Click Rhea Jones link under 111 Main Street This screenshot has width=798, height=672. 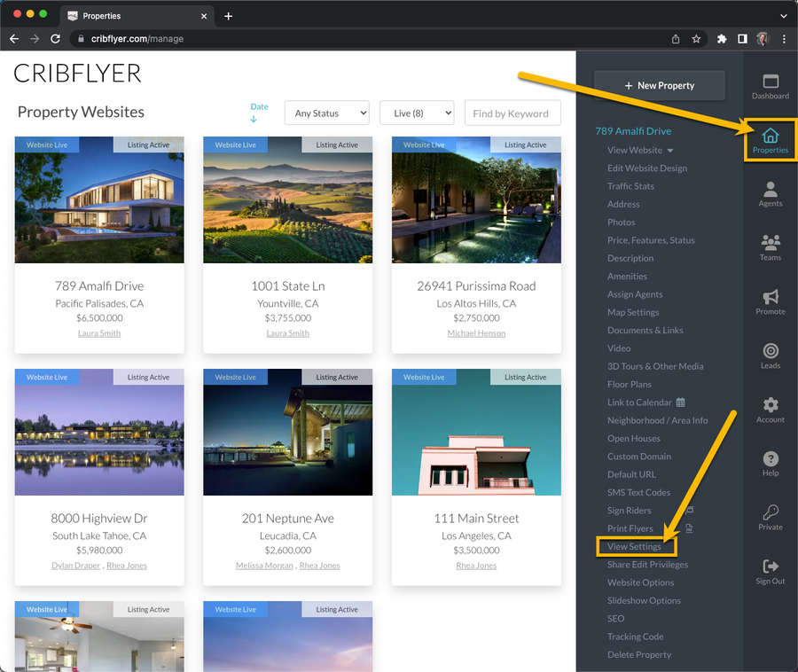pyautogui.click(x=476, y=566)
